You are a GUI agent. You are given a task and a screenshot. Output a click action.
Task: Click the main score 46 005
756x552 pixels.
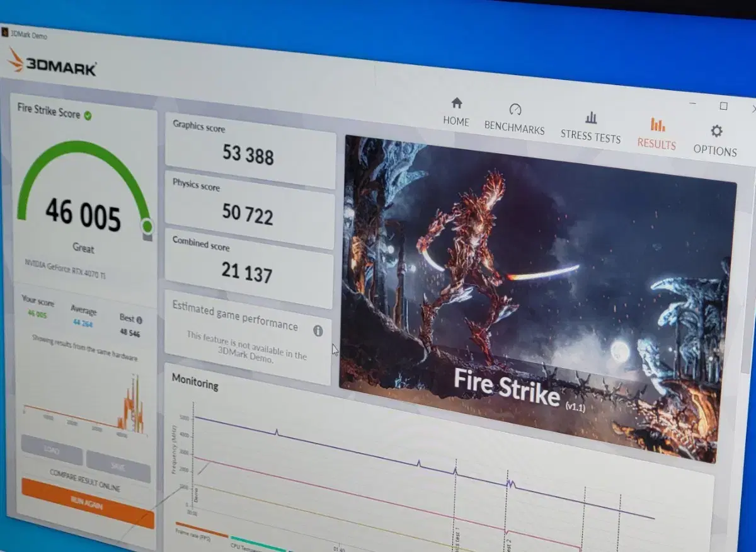click(83, 214)
